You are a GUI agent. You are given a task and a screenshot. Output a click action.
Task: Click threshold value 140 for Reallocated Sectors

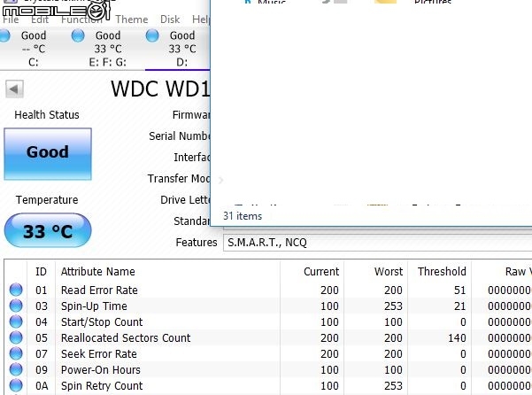pos(457,338)
